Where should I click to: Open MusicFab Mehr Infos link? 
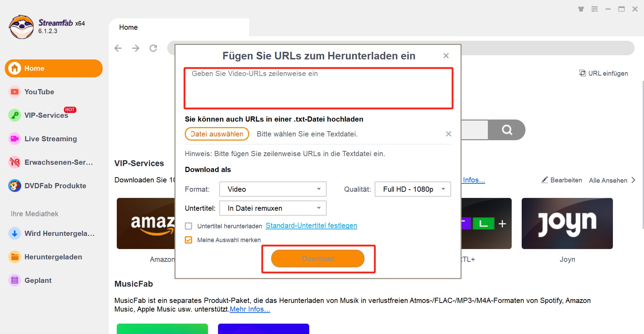(250, 309)
